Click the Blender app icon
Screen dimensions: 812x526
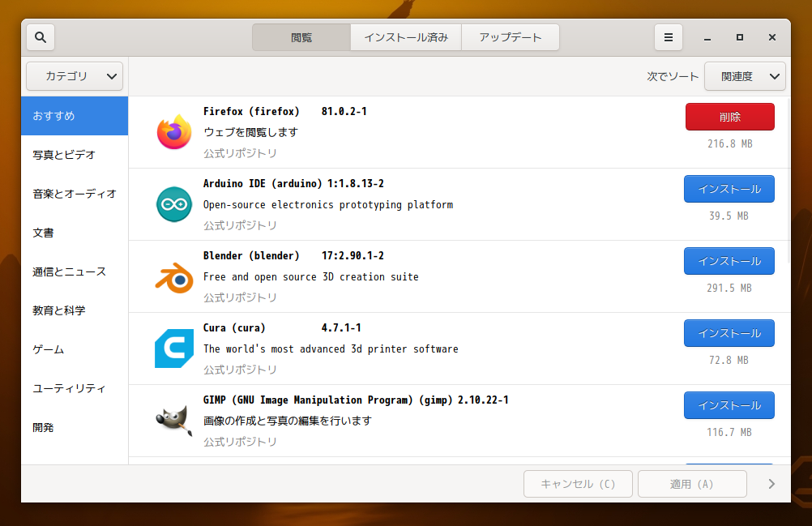click(174, 276)
